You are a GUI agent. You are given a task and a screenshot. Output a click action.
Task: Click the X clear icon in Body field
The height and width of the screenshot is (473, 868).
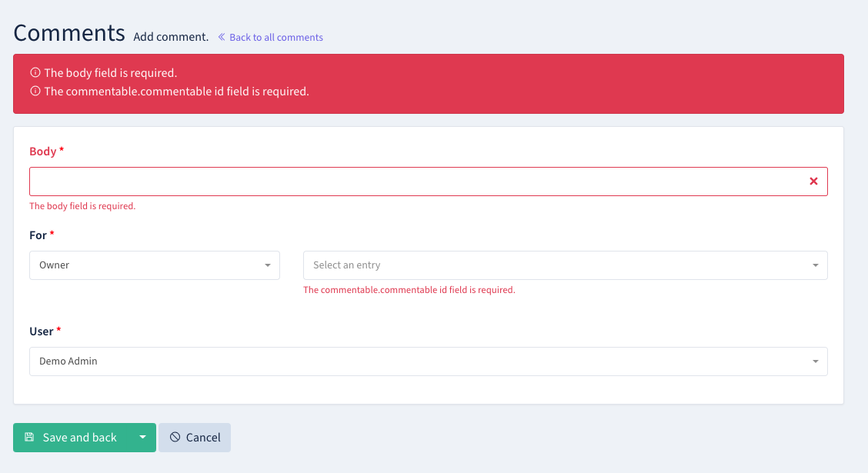pos(813,181)
